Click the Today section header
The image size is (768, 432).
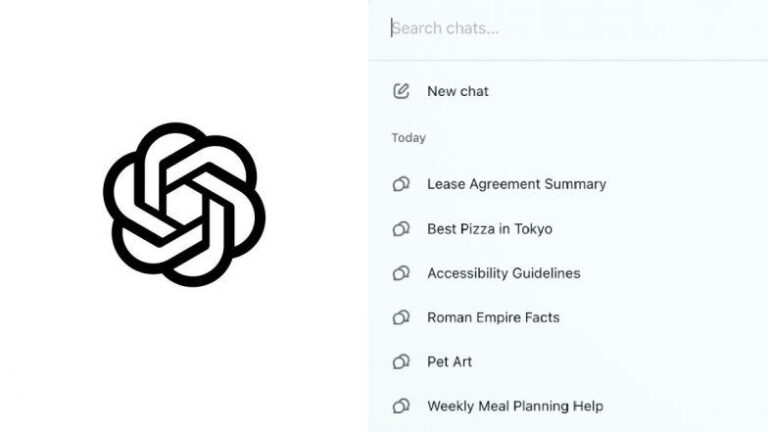pyautogui.click(x=408, y=138)
